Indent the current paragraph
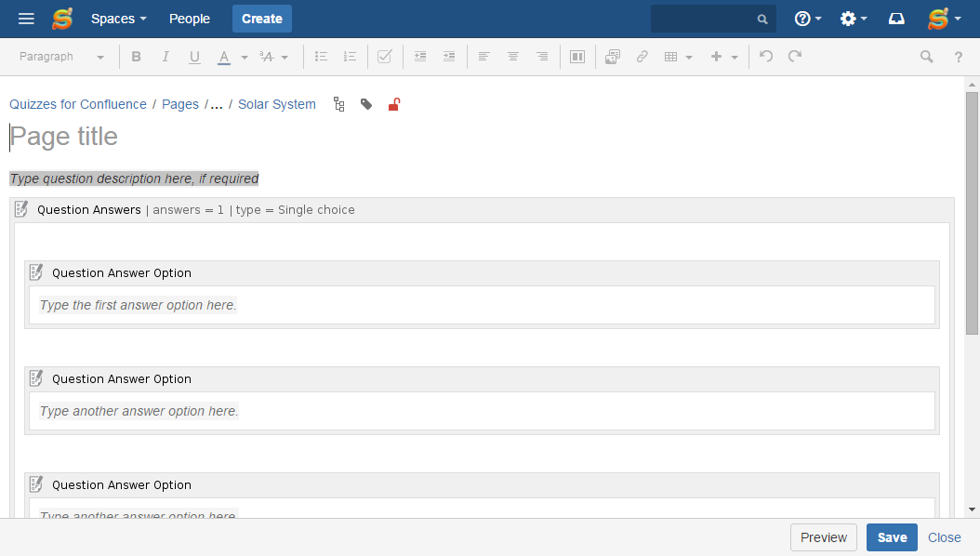Viewport: 980px width, 556px height. coord(449,57)
